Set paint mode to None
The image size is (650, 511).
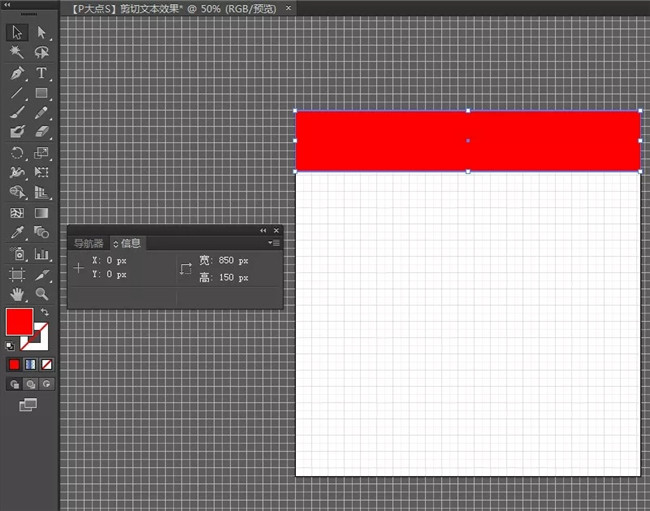click(x=46, y=364)
